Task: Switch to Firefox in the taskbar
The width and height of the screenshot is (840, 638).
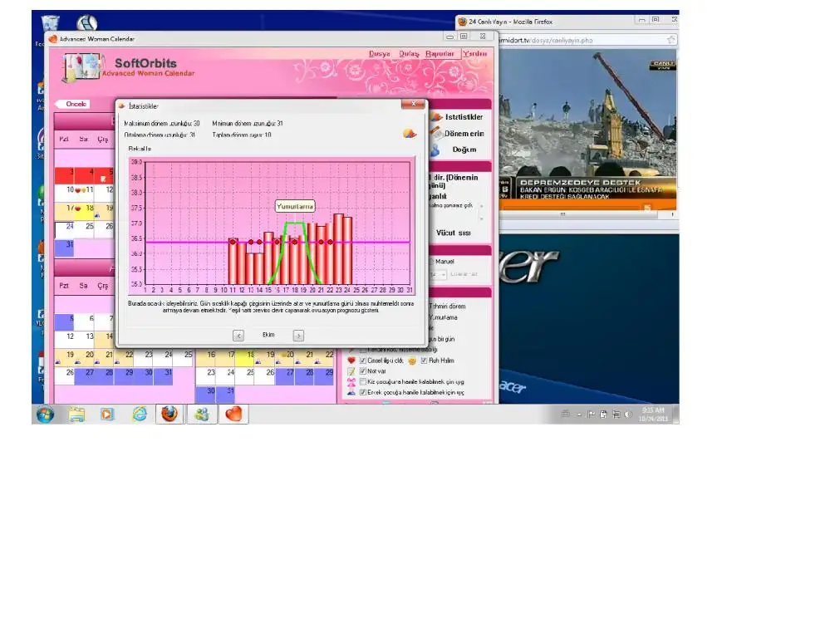Action: (x=169, y=414)
